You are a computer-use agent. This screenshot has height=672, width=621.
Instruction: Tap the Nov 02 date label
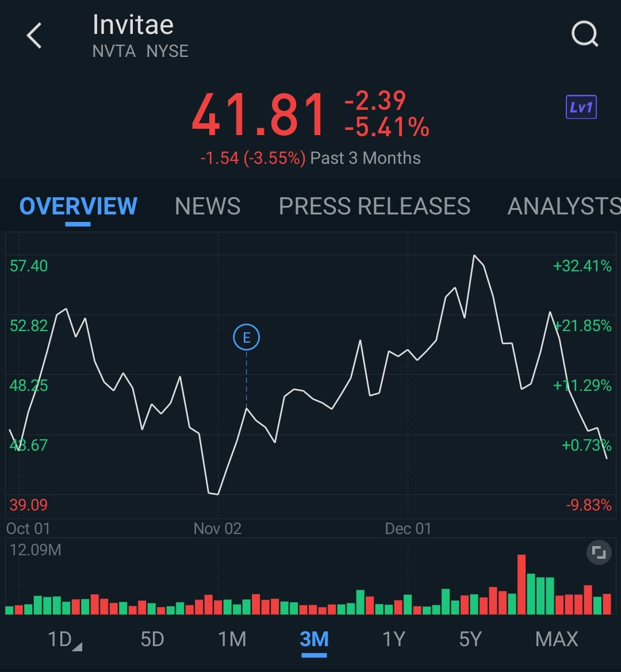[218, 529]
